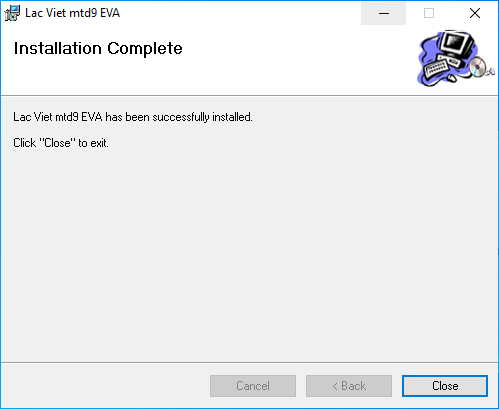
Task: Click the keyboard in the banner graphic
Action: click(436, 68)
